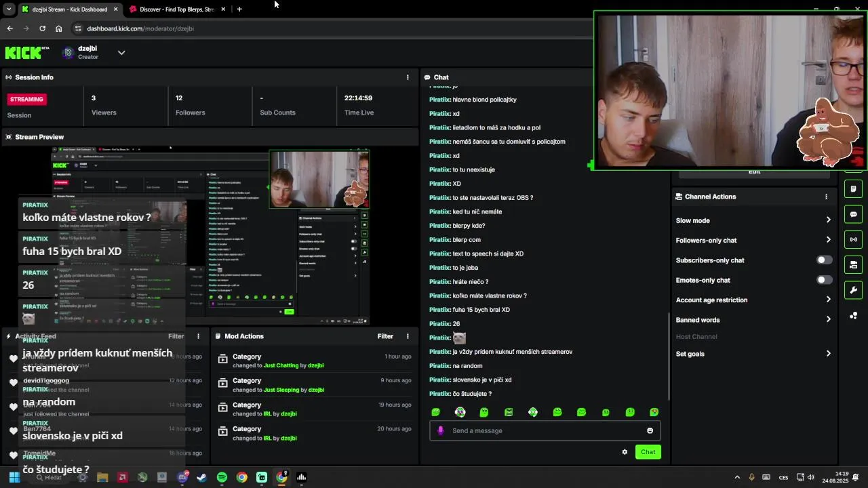Switch to the dzejbi Stream Kick Dashboard tab
This screenshot has width=868, height=488.
coord(69,9)
